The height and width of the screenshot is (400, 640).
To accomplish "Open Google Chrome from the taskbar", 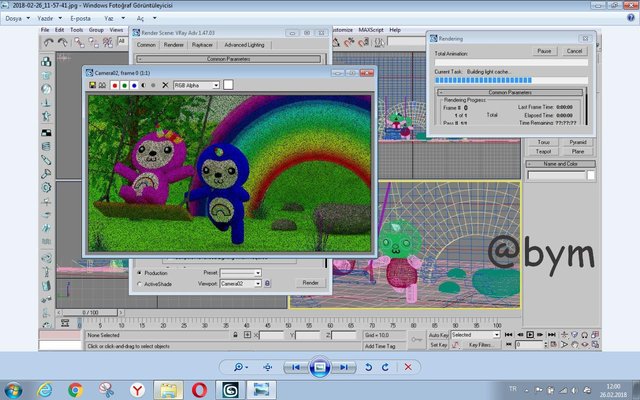I will [75, 389].
